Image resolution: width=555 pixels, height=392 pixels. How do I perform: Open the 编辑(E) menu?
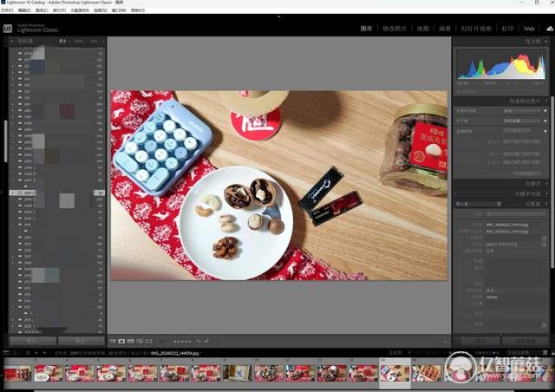click(24, 10)
